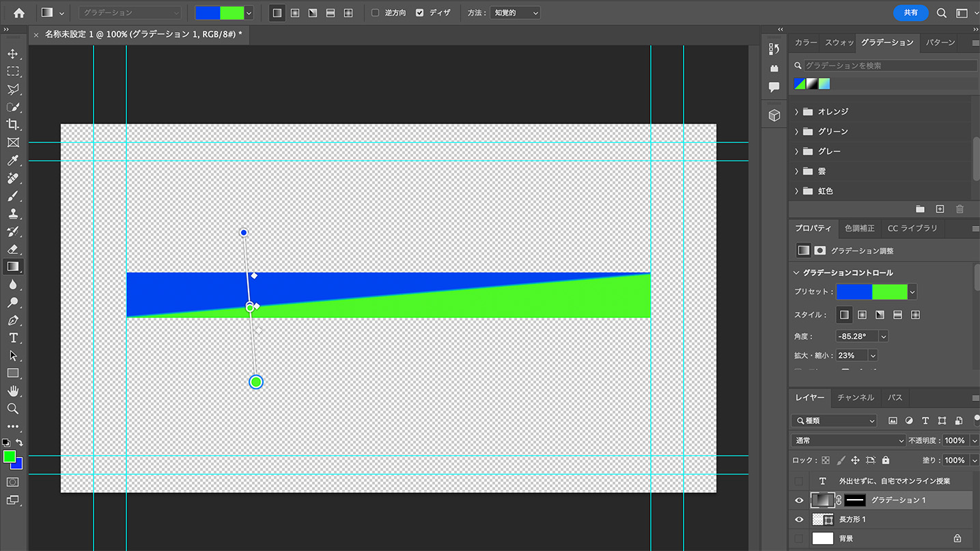Open the 色調補正 tab
The image size is (980, 551).
pyautogui.click(x=859, y=228)
